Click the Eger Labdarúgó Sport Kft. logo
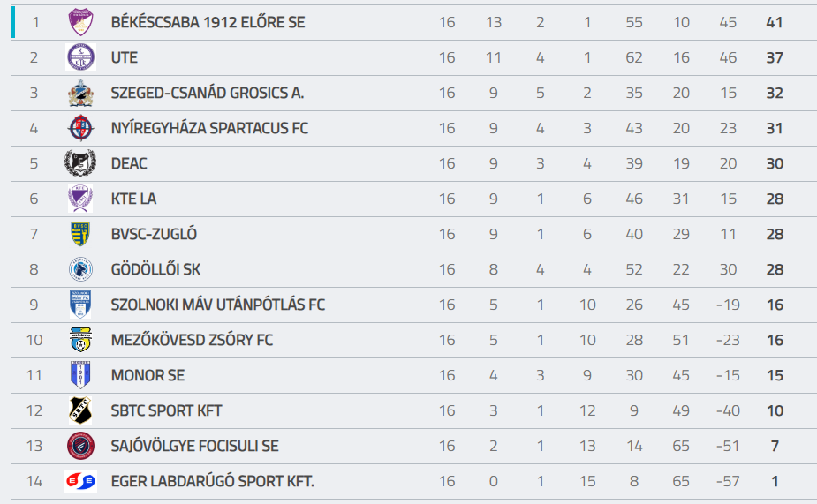 (80, 481)
